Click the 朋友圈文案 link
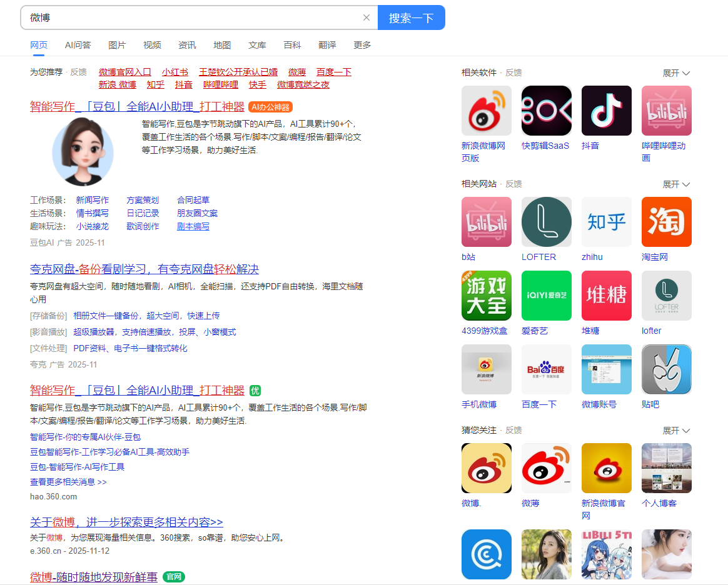728x585 pixels. tap(197, 213)
